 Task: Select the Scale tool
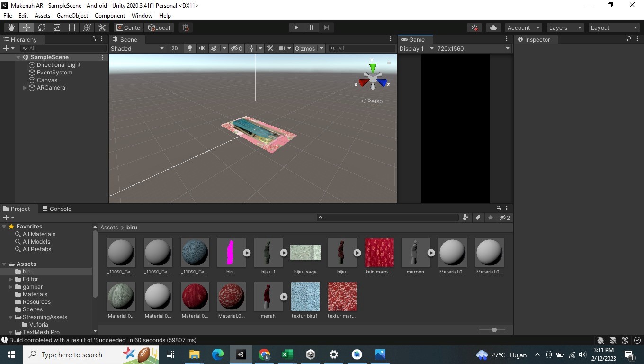click(x=57, y=27)
